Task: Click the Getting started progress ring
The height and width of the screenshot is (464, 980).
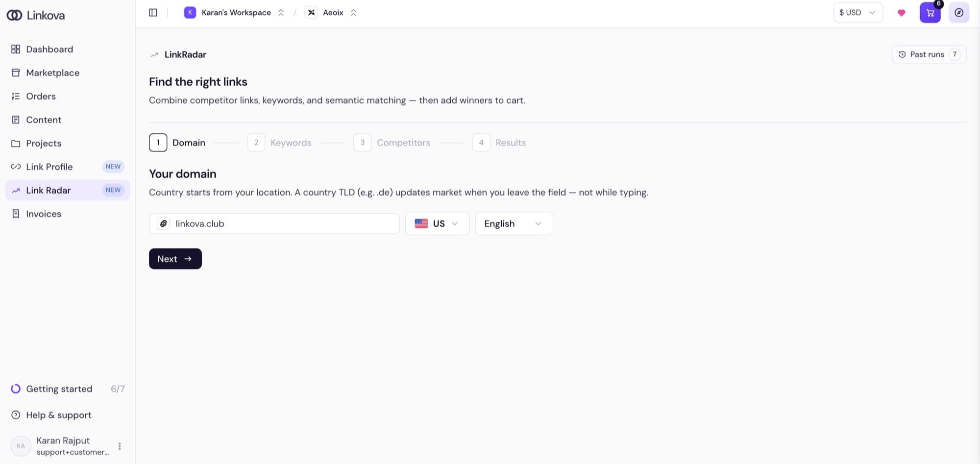Action: (16, 389)
